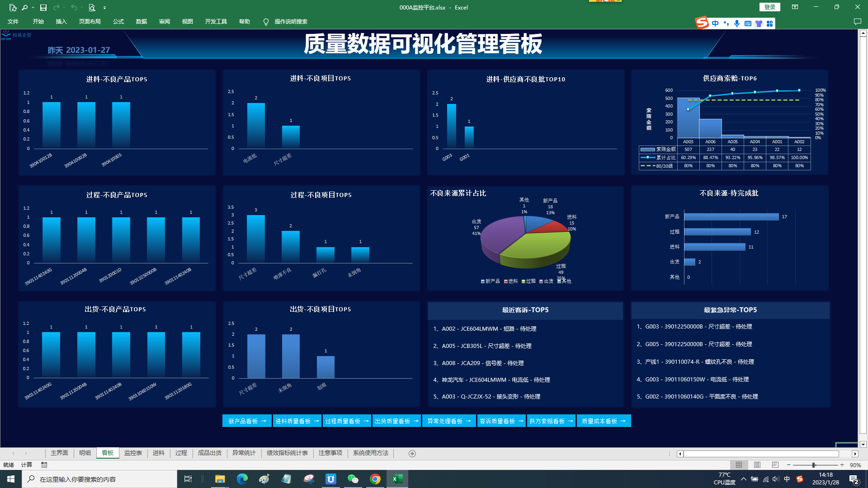Click the zoom slider handle

[x=813, y=465]
